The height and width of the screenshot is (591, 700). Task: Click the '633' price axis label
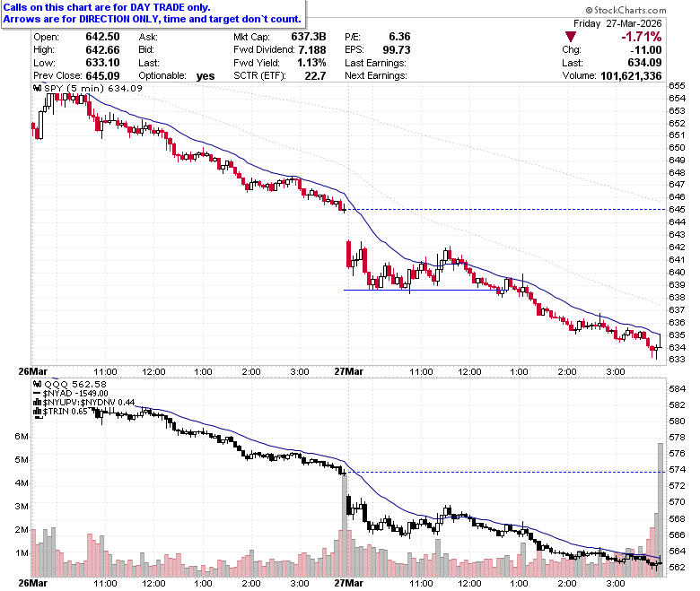click(x=677, y=359)
